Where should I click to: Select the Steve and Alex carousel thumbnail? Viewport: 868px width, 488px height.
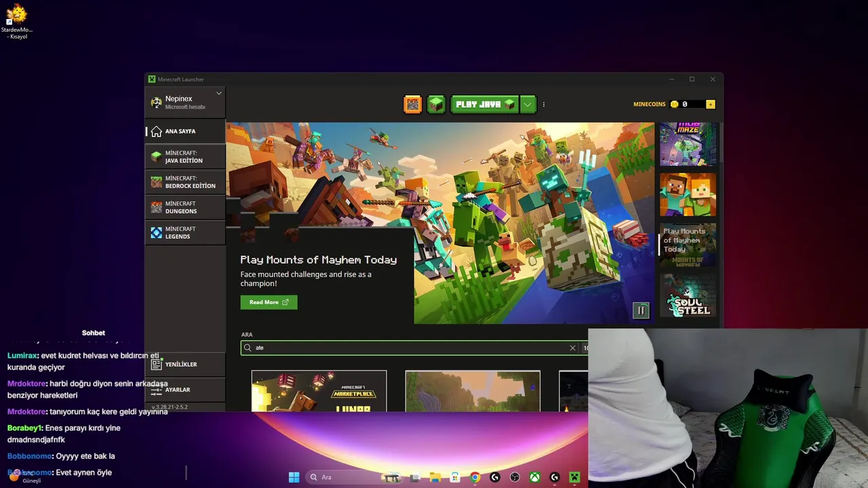(x=688, y=195)
